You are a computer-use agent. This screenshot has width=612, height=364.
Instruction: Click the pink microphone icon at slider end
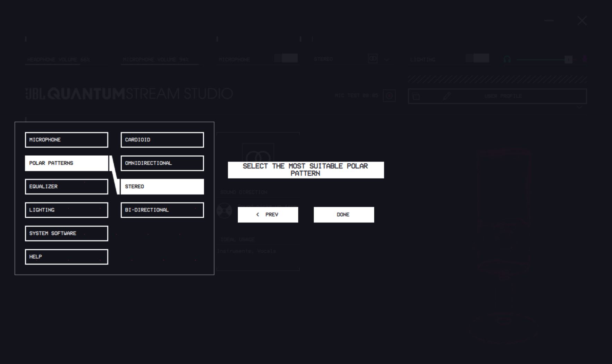[585, 59]
